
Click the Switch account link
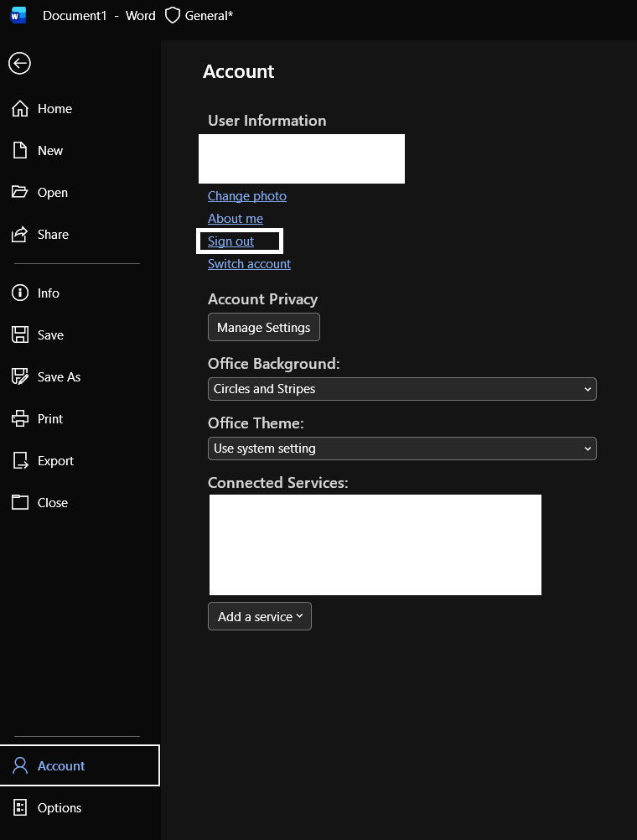tap(249, 263)
